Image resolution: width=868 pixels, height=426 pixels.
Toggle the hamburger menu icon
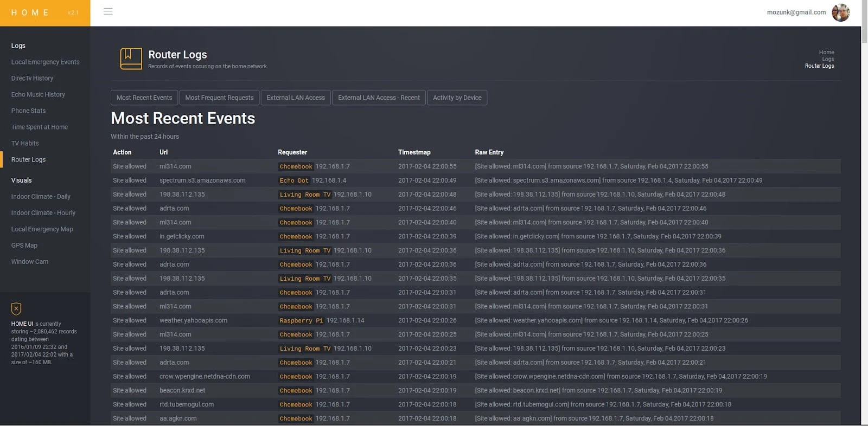click(x=108, y=11)
